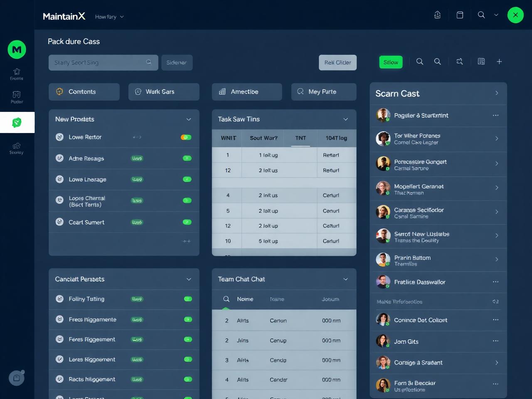Toggle the switch for Lowe Lnarage
This screenshot has height=399, width=532.
point(187,179)
